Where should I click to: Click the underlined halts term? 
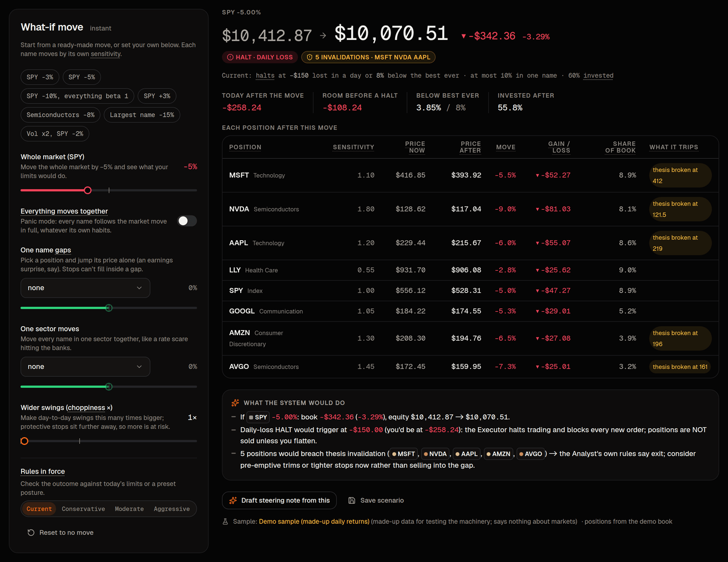click(265, 75)
